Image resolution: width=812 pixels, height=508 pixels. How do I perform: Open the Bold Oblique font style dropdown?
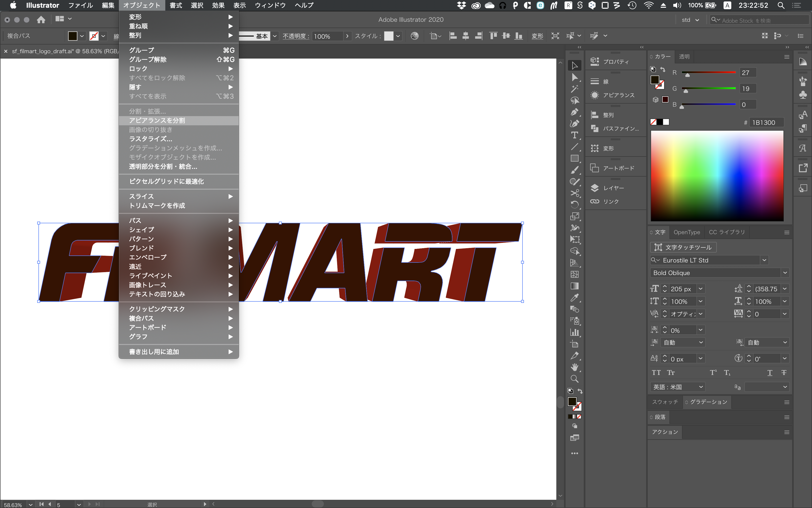[x=785, y=273]
